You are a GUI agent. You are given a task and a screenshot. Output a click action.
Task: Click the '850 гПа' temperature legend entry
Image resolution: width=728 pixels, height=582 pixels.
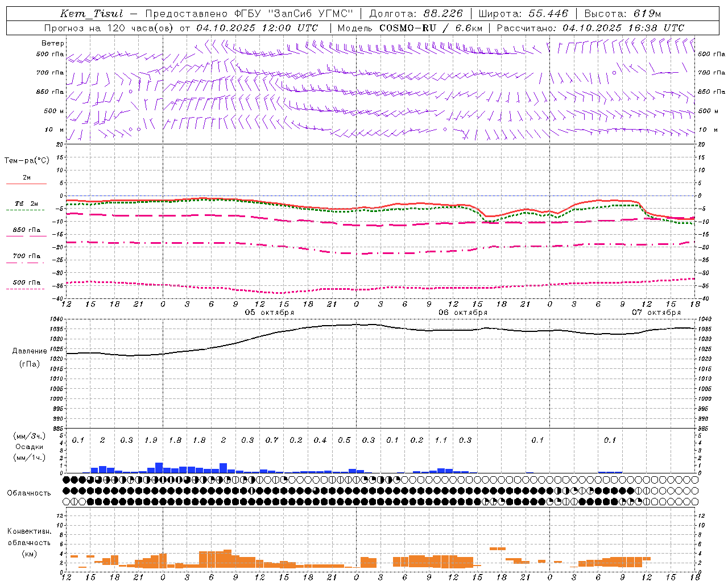click(x=27, y=230)
